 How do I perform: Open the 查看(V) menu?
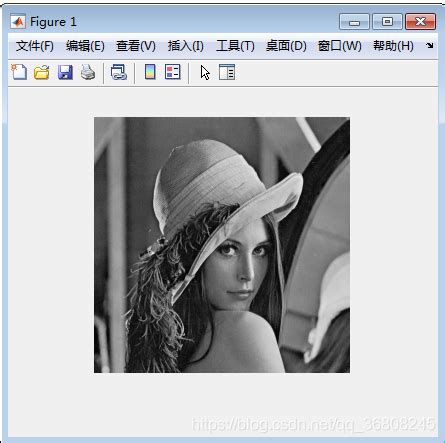pos(136,46)
